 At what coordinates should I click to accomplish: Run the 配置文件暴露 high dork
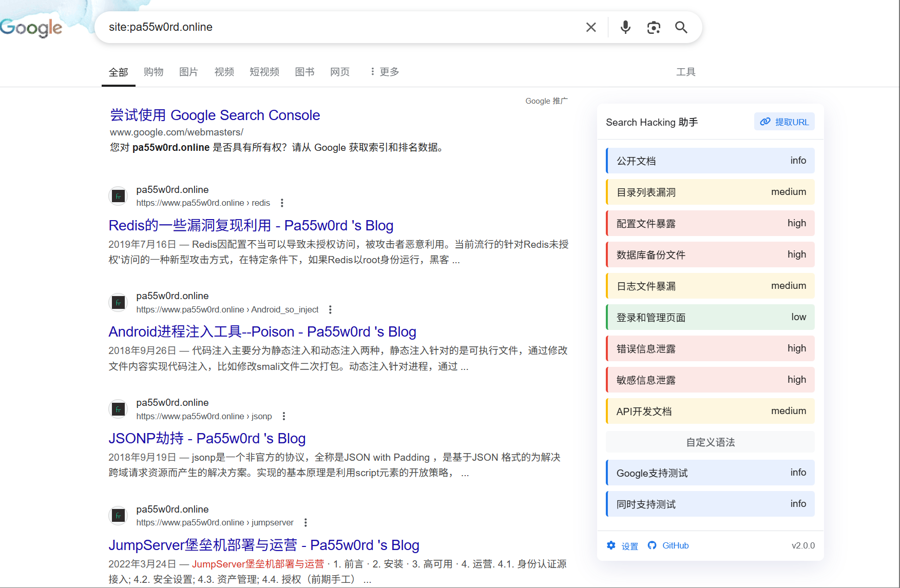click(x=710, y=223)
